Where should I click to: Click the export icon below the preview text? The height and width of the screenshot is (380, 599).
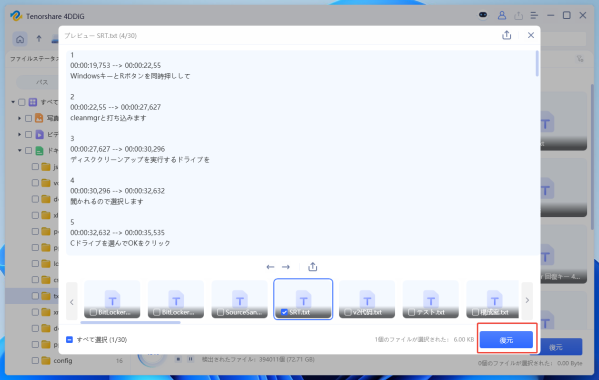pos(312,267)
